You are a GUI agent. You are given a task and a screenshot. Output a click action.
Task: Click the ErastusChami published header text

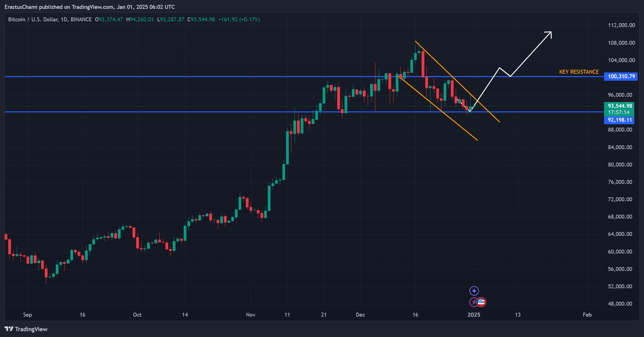click(90, 7)
